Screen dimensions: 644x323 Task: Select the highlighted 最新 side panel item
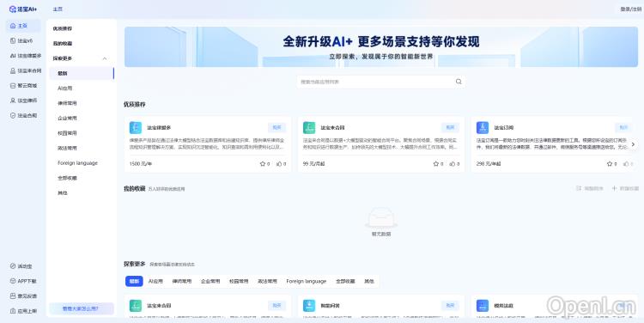(x=82, y=73)
